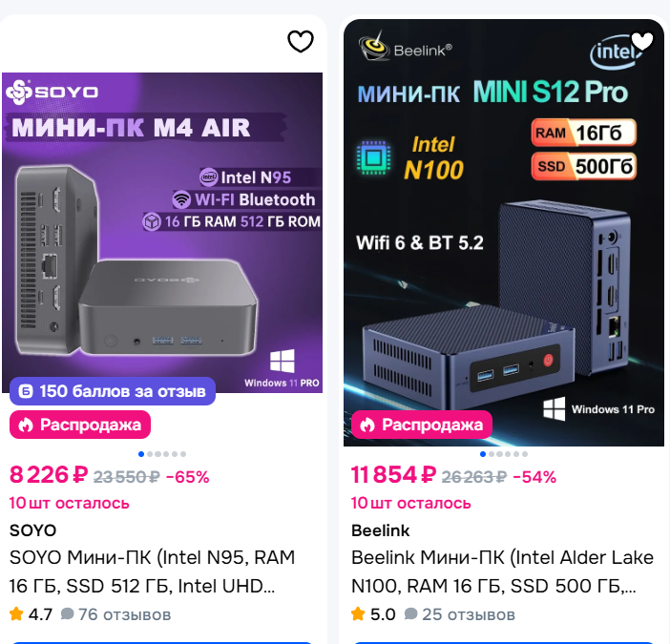The image size is (670, 644).
Task: Select first carousel dot under Beelink image
Action: (x=483, y=454)
